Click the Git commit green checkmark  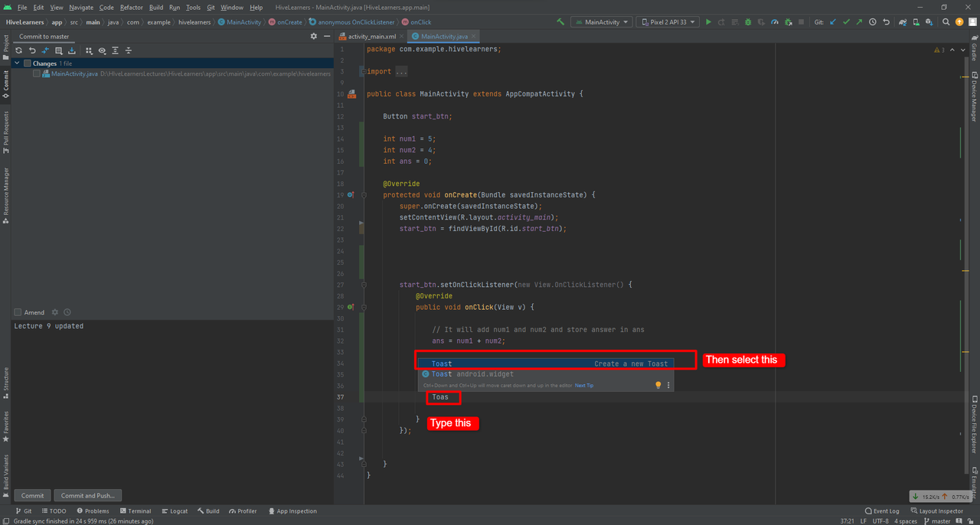[846, 22]
